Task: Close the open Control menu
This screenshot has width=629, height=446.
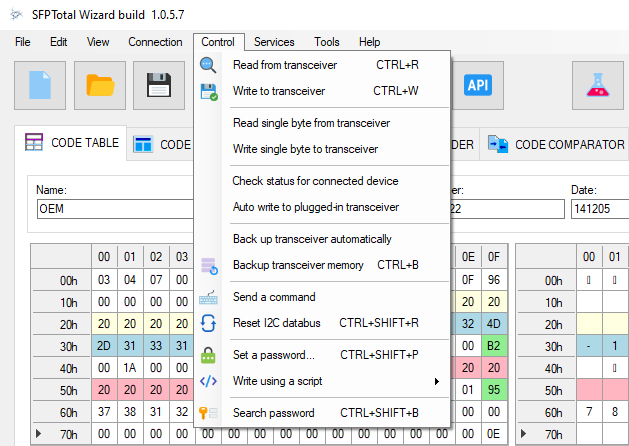Action: coord(218,42)
